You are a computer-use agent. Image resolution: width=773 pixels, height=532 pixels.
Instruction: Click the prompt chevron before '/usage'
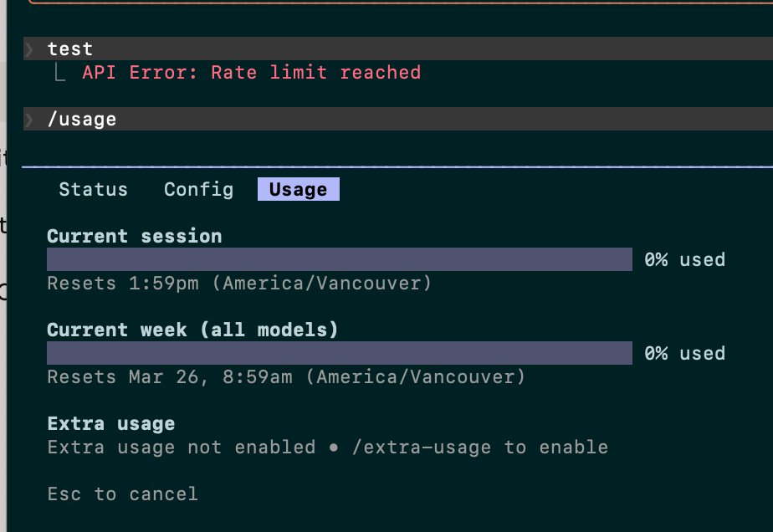click(29, 120)
